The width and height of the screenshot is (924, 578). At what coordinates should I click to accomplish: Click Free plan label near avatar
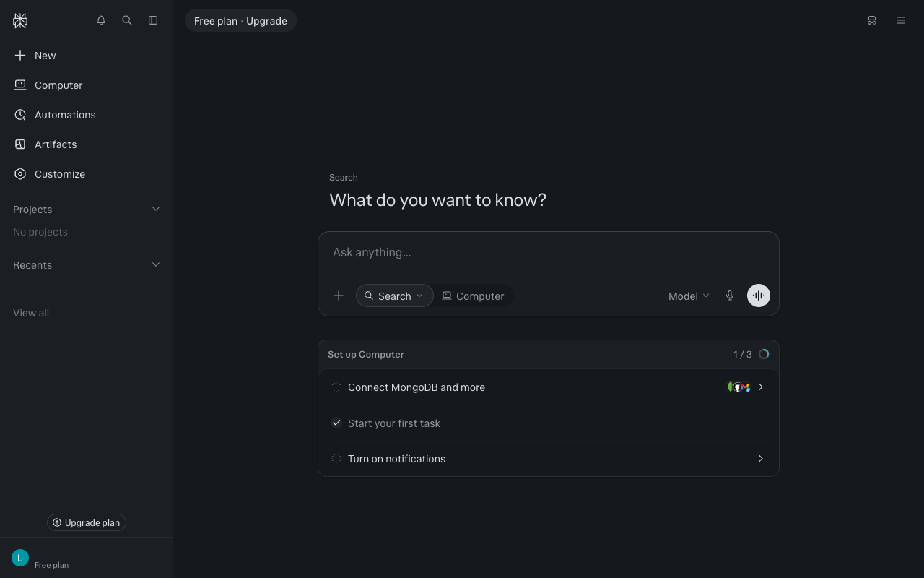click(x=52, y=565)
